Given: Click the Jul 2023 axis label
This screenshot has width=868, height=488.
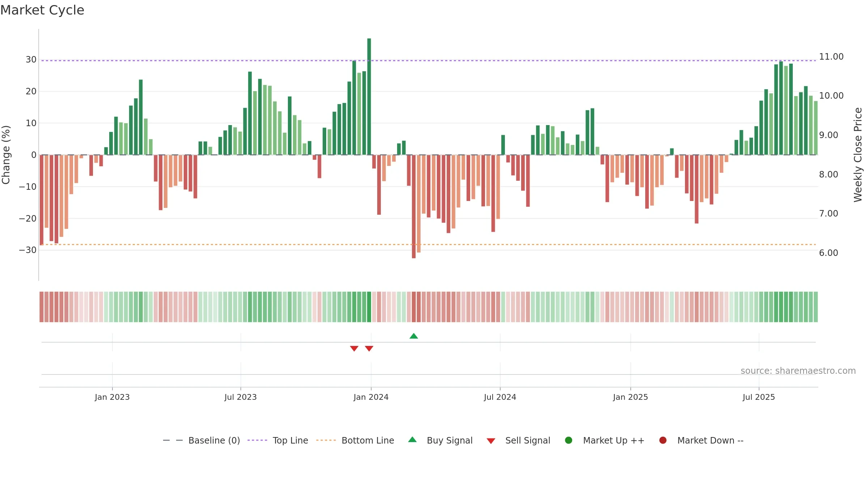Looking at the screenshot, I should point(241,397).
